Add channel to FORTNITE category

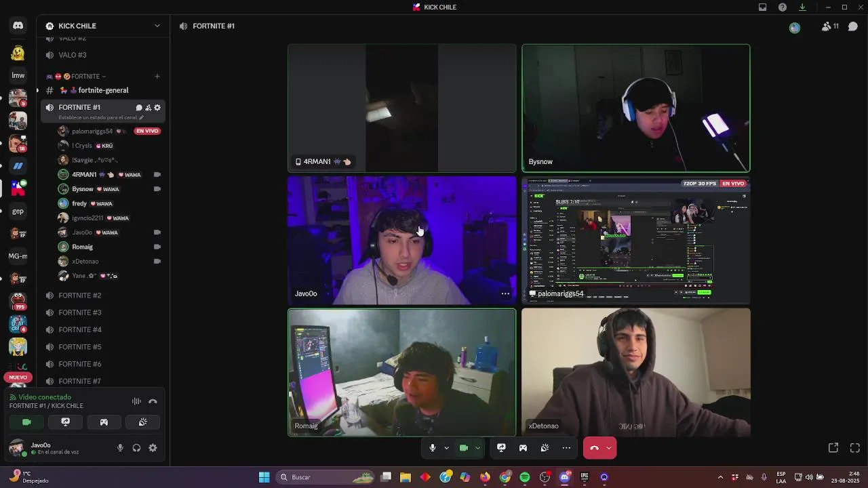pos(157,77)
